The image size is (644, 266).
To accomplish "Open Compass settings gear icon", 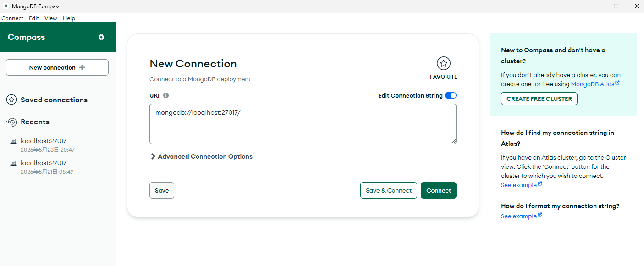I will click(x=101, y=37).
